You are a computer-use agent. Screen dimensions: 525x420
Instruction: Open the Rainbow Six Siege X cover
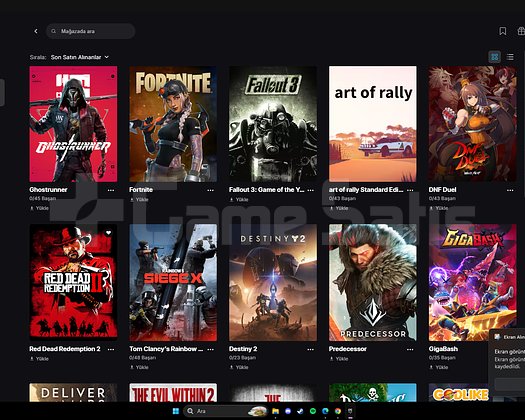pos(173,282)
